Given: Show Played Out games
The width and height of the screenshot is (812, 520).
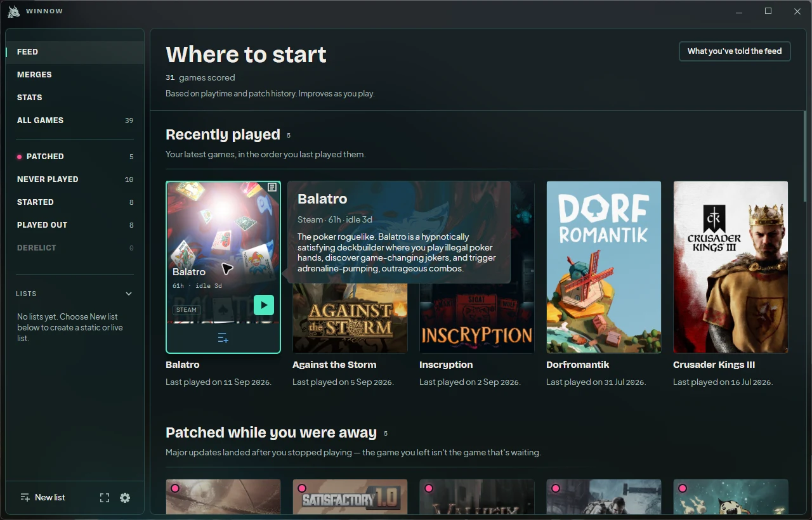Looking at the screenshot, I should tap(75, 225).
